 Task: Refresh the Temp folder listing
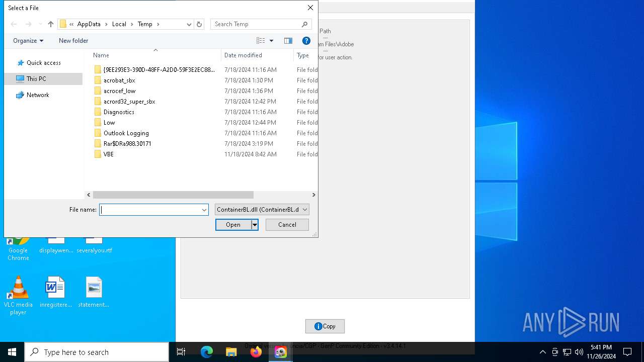click(199, 24)
